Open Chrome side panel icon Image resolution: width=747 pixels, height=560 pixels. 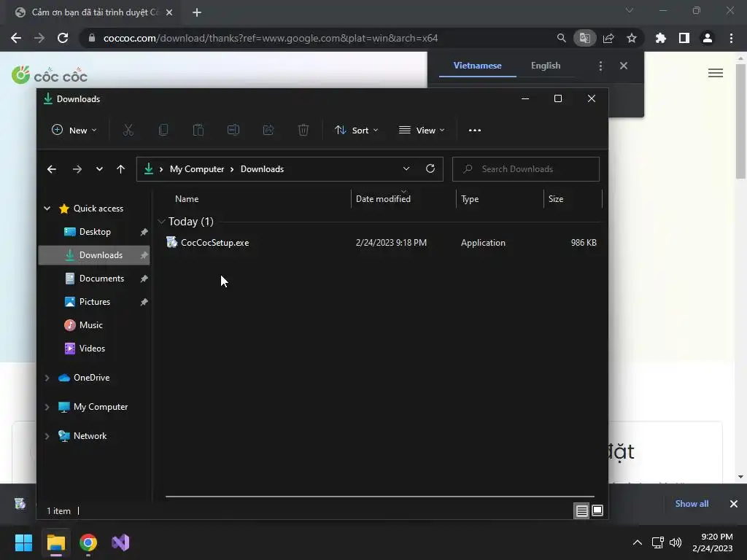(684, 38)
